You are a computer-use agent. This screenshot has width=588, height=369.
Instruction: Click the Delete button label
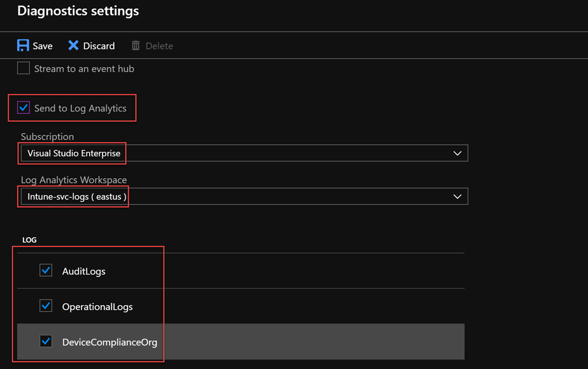pyautogui.click(x=159, y=46)
